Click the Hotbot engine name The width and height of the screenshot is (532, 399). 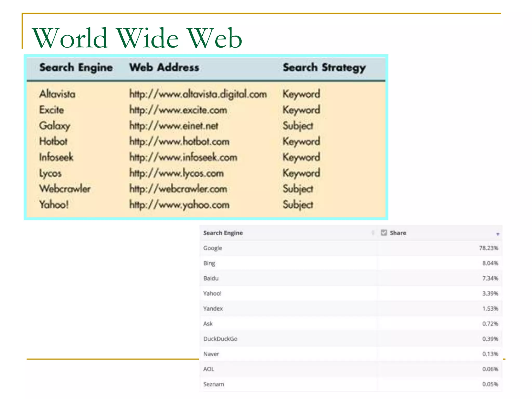pyautogui.click(x=53, y=141)
